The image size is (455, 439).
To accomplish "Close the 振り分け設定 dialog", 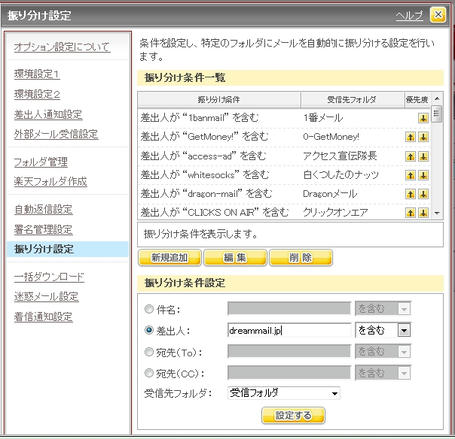I will 438,15.
